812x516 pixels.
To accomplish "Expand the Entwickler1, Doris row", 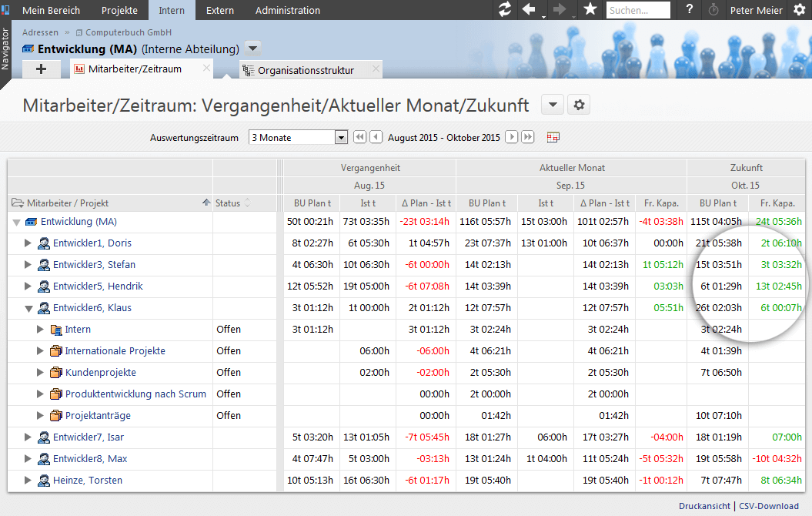I will pyautogui.click(x=28, y=243).
